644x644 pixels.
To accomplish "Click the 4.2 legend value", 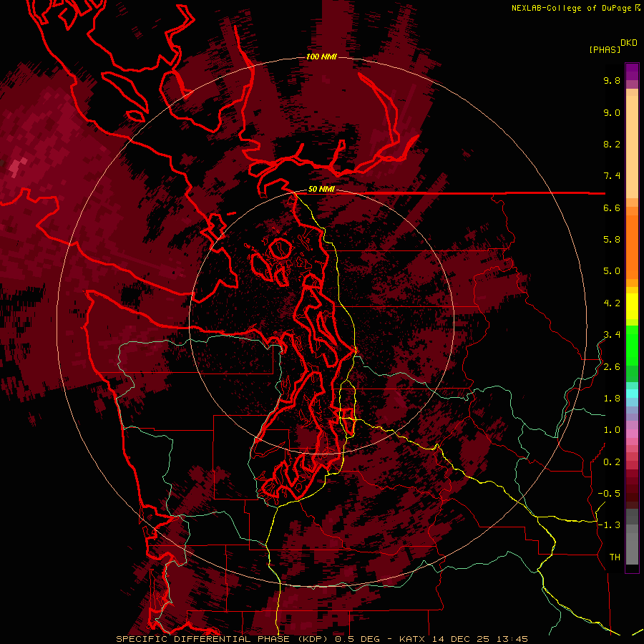I will click(x=612, y=303).
